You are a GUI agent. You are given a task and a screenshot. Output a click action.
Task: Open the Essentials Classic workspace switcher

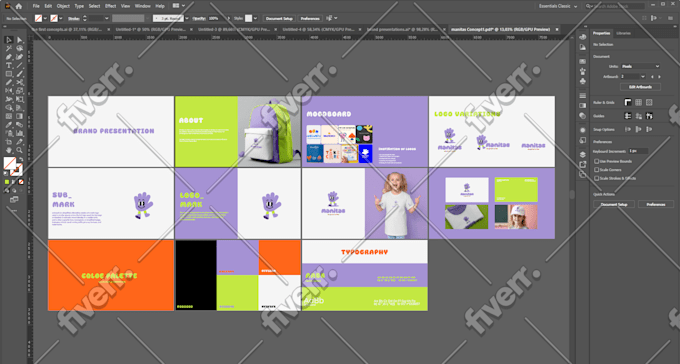(x=558, y=6)
